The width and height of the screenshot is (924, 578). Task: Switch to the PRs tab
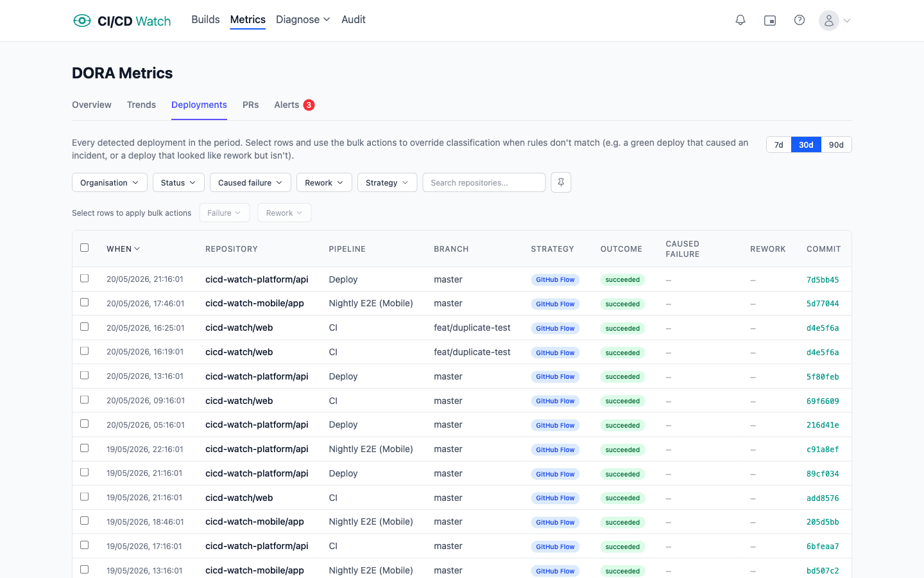(x=251, y=105)
